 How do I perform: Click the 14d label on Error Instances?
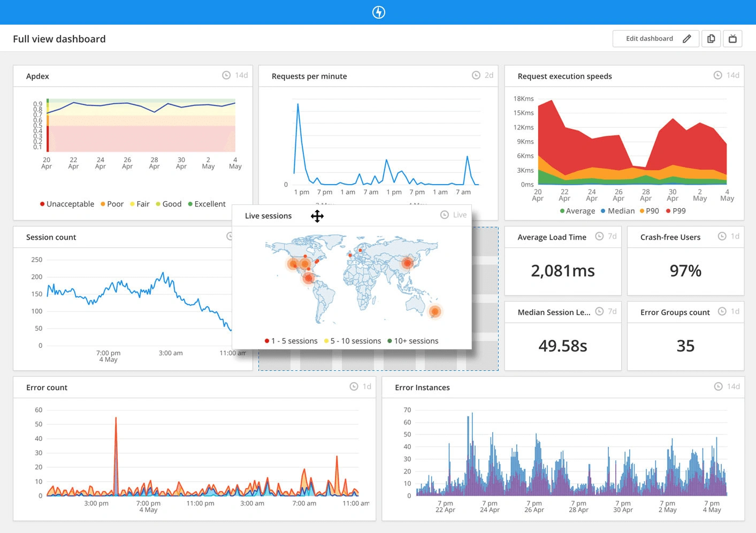[x=733, y=387]
